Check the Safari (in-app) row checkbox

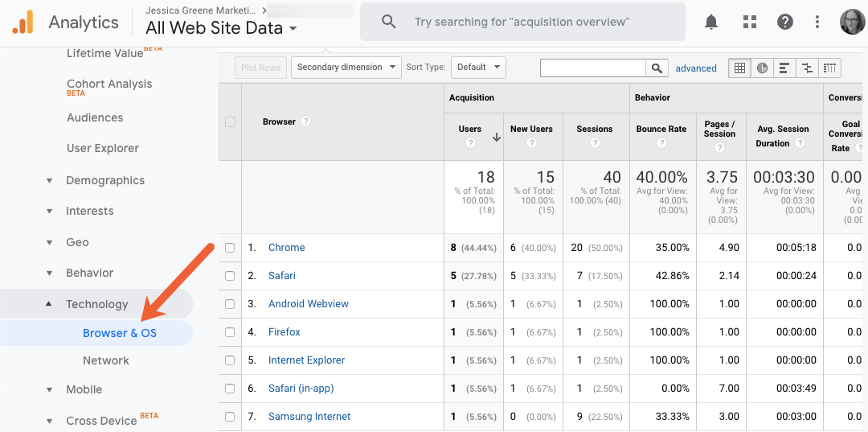(x=230, y=389)
